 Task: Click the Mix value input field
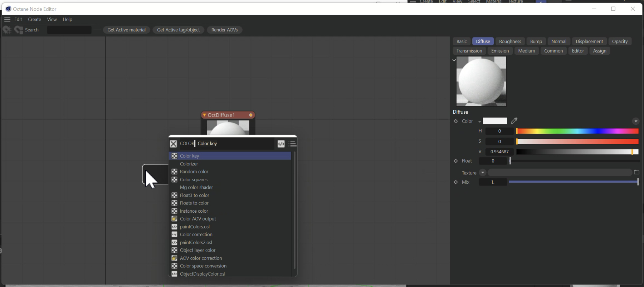[493, 182]
